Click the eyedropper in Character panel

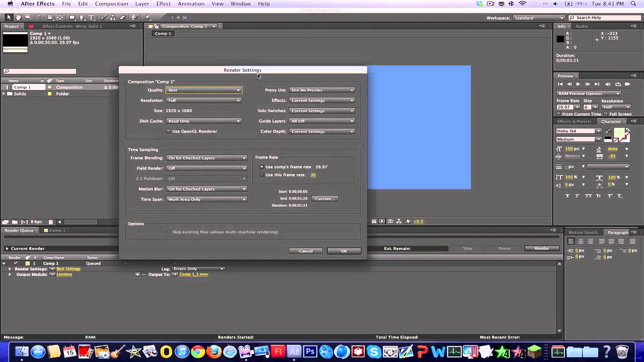pyautogui.click(x=608, y=132)
